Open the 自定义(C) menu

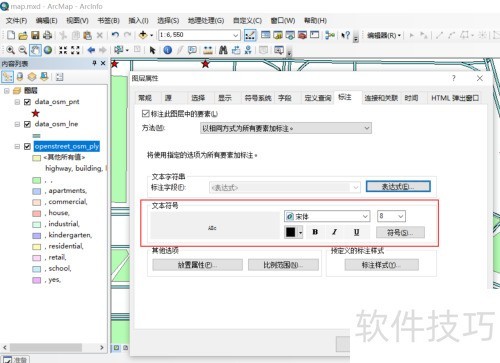coord(247,21)
